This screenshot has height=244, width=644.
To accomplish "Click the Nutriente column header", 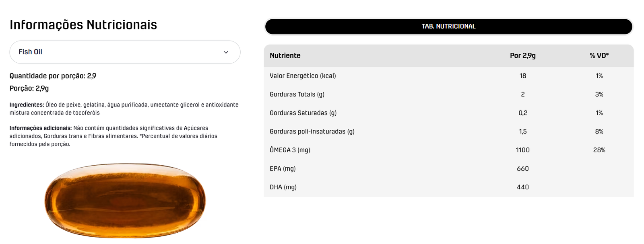I will pyautogui.click(x=285, y=55).
